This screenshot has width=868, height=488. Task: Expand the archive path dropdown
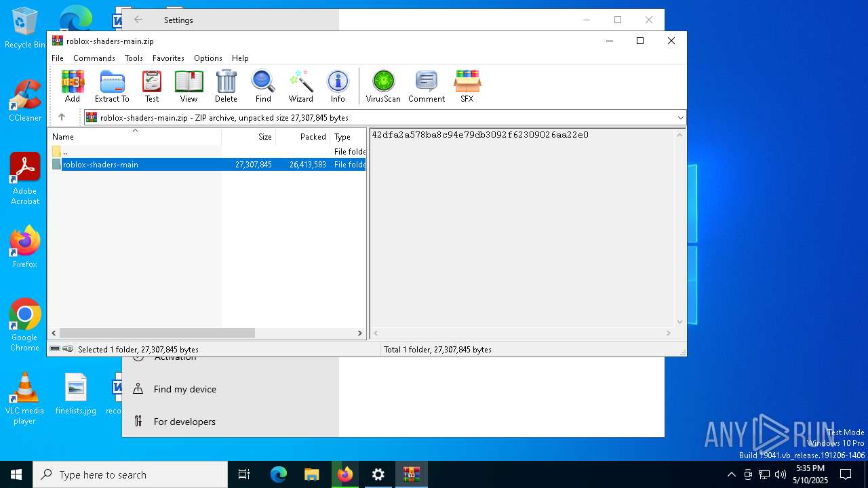(x=680, y=118)
